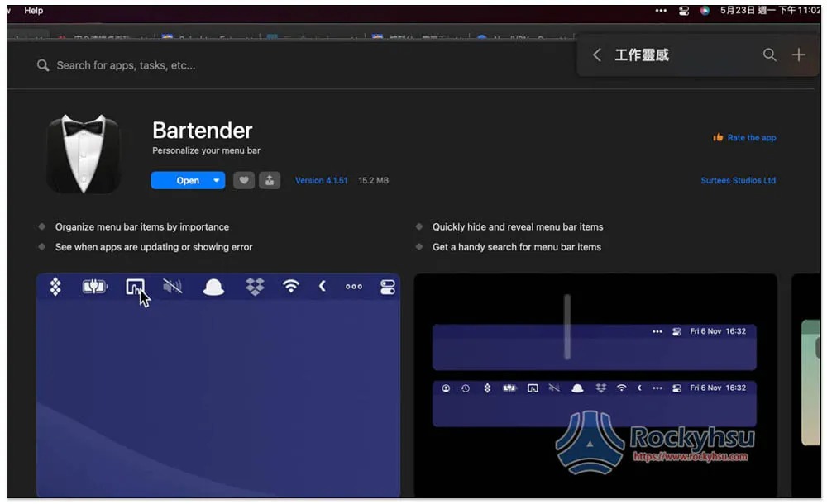
Task: Click the heart favorite icon next to Open
Action: pos(243,180)
